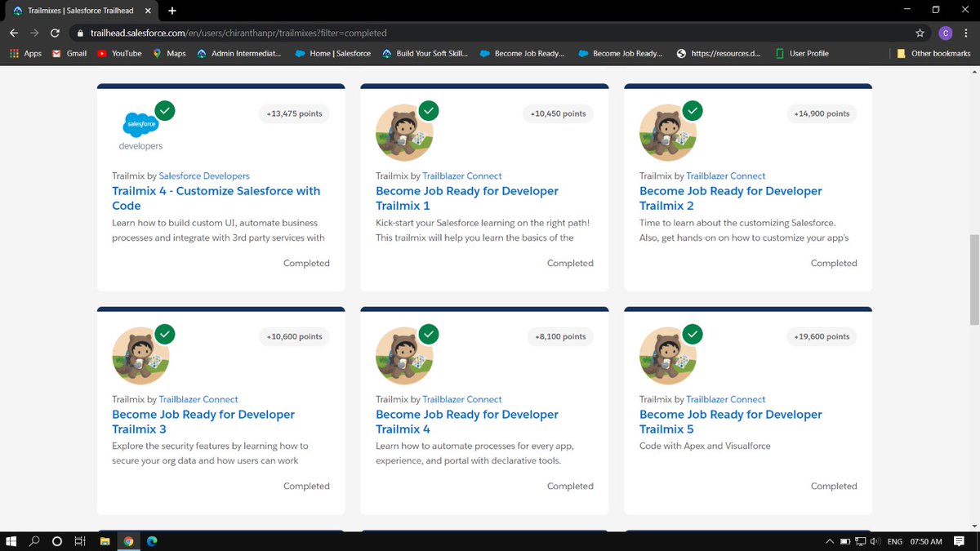This screenshot has height=551, width=980.
Task: Open the Windows Start menu
Action: pyautogui.click(x=11, y=540)
